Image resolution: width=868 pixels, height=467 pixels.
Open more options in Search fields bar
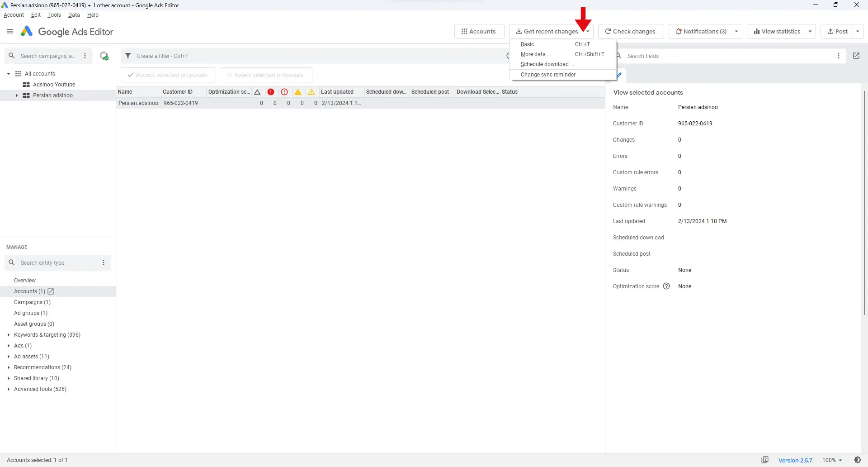[x=839, y=56]
